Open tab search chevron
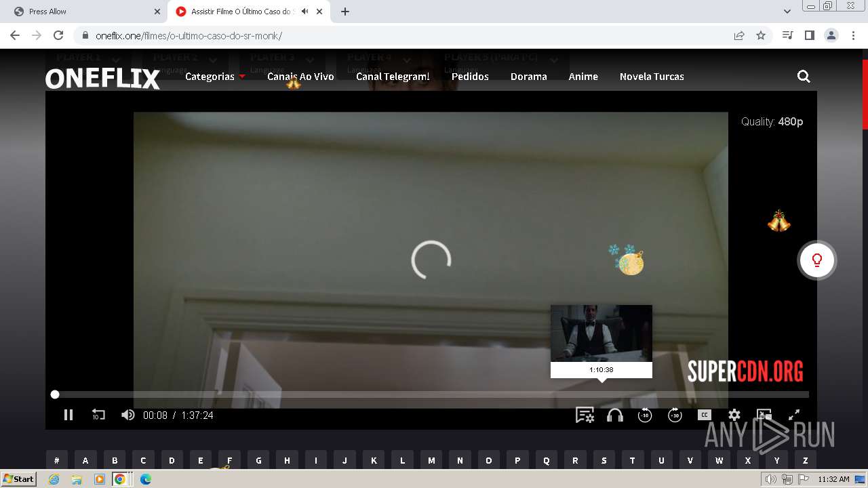868x488 pixels. [787, 12]
